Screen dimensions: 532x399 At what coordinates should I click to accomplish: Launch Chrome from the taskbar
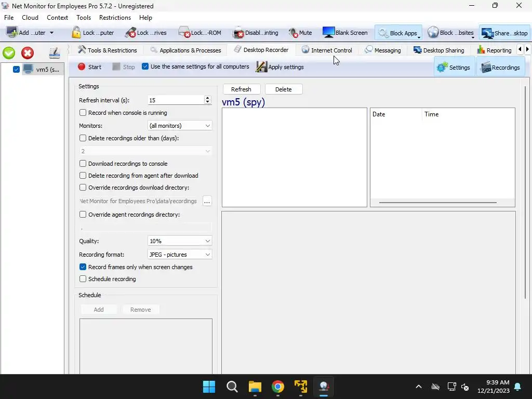[278, 387]
